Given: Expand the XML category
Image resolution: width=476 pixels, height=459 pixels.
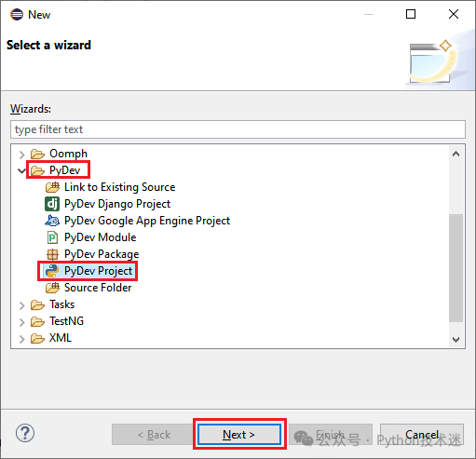Looking at the screenshot, I should [21, 339].
